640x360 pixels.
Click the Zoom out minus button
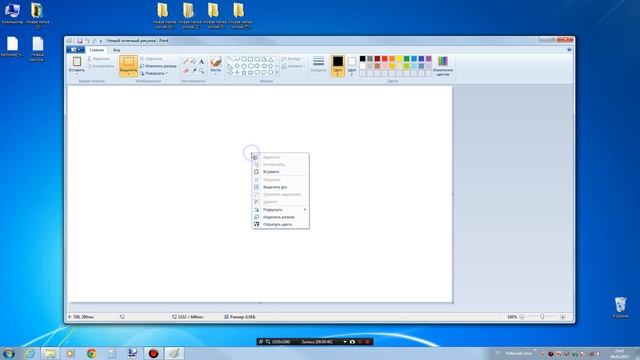point(522,317)
